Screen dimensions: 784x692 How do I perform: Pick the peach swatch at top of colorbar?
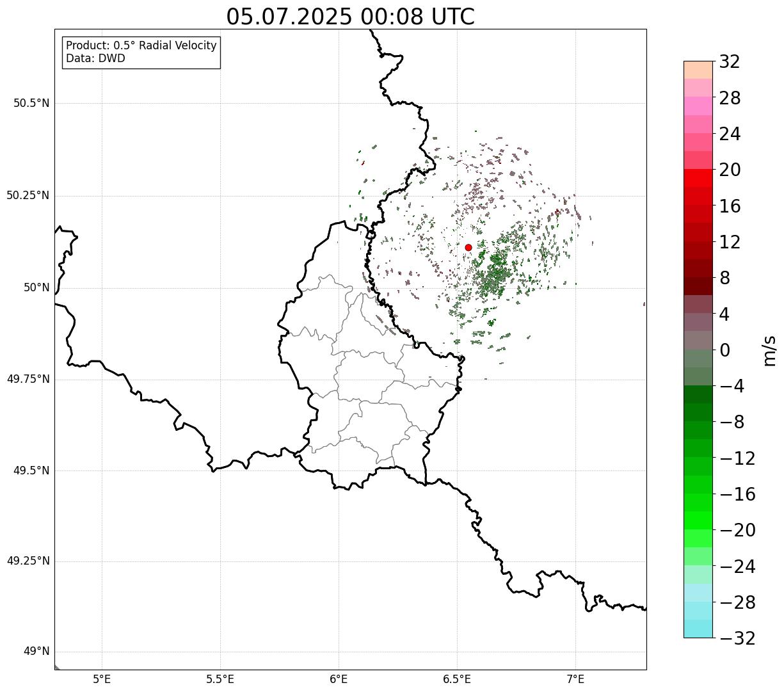coord(698,70)
